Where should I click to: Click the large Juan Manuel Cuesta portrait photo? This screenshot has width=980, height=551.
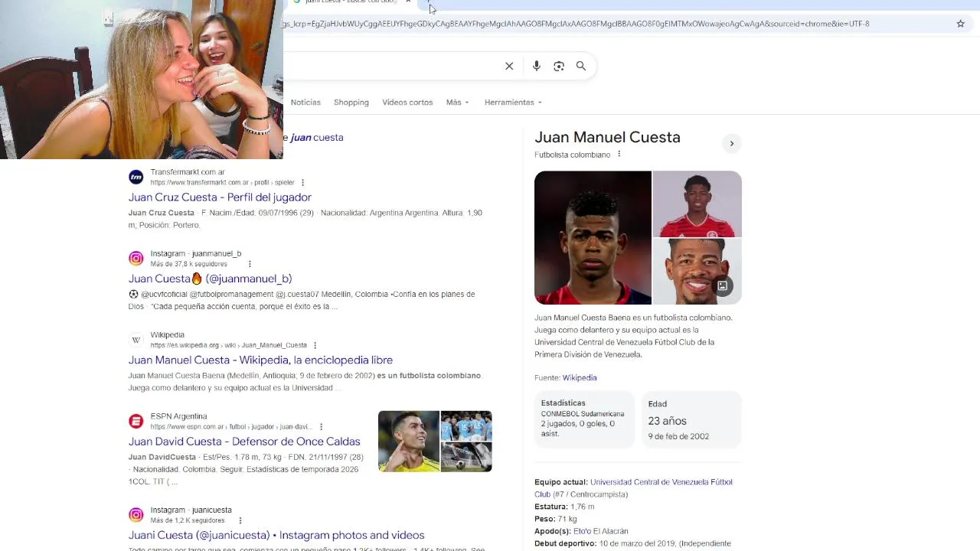point(593,237)
